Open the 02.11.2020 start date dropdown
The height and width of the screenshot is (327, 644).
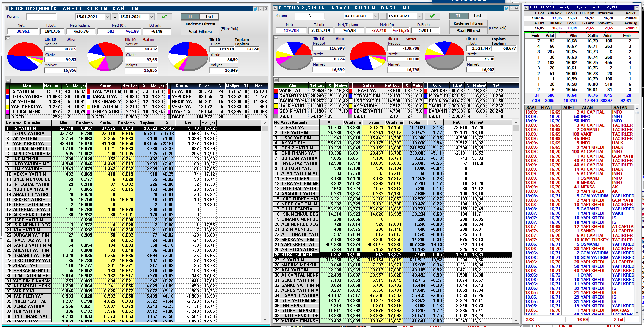[376, 16]
